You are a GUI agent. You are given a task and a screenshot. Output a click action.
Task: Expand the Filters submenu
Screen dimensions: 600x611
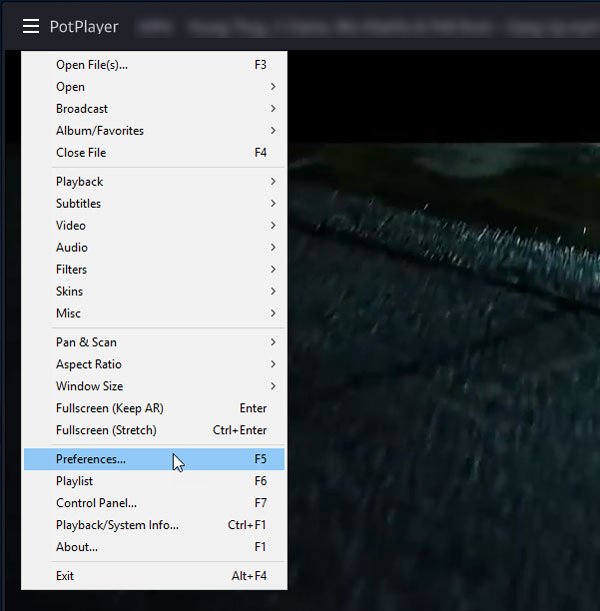click(71, 270)
